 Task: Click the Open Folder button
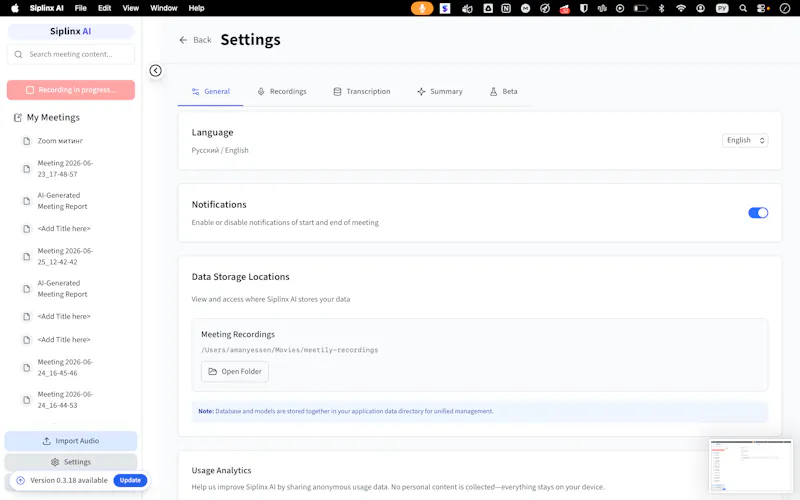(235, 371)
